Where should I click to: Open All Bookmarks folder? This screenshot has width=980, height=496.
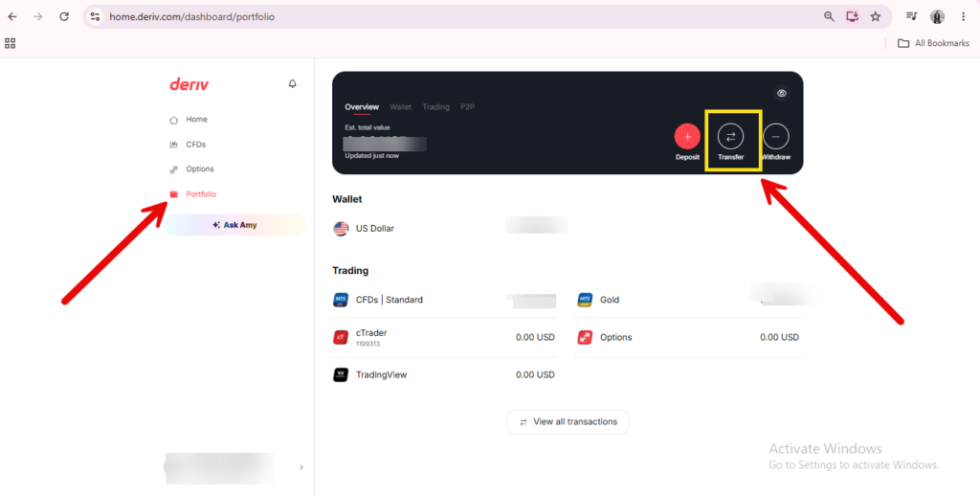933,43
